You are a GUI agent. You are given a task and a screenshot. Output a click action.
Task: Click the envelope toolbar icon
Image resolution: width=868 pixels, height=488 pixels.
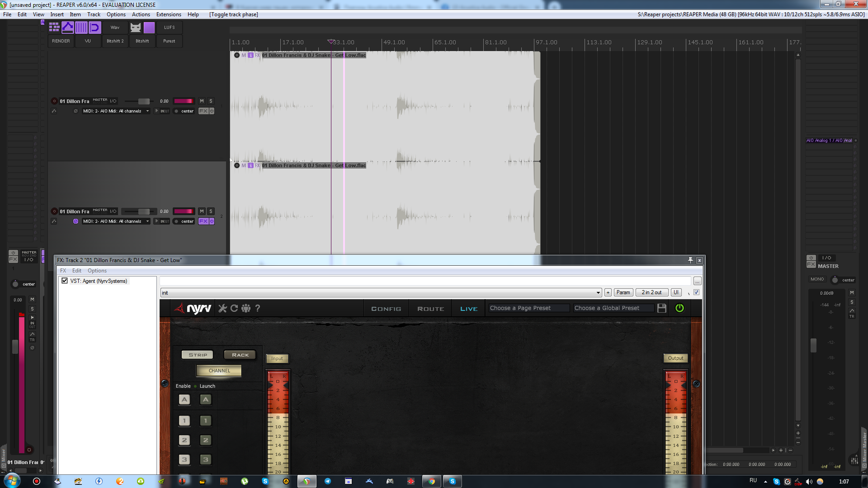coord(68,28)
